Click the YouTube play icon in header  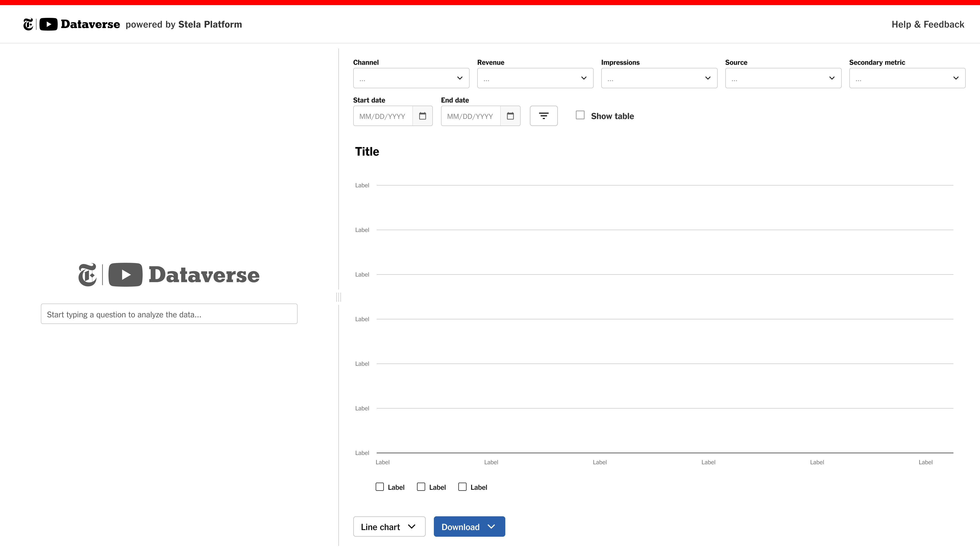48,24
